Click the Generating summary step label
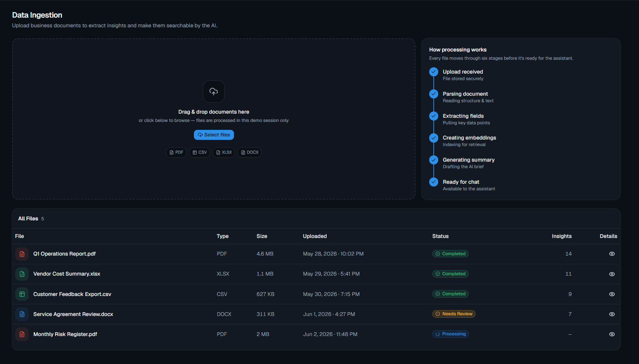 pos(469,160)
